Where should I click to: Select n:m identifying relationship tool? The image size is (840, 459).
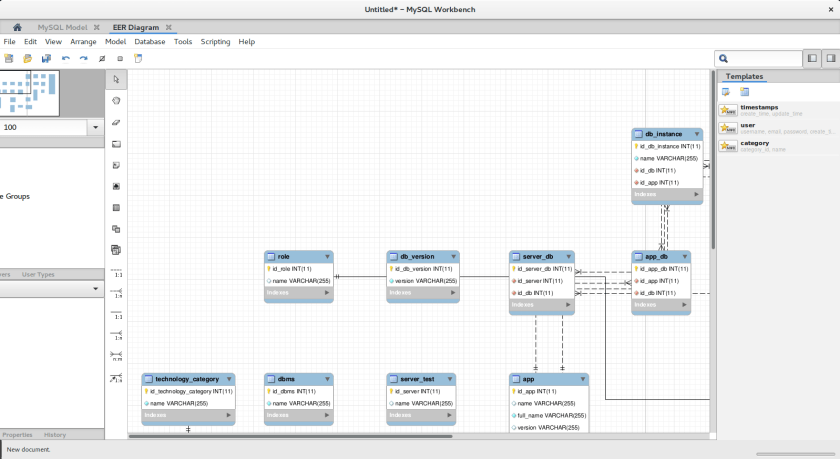click(x=116, y=356)
